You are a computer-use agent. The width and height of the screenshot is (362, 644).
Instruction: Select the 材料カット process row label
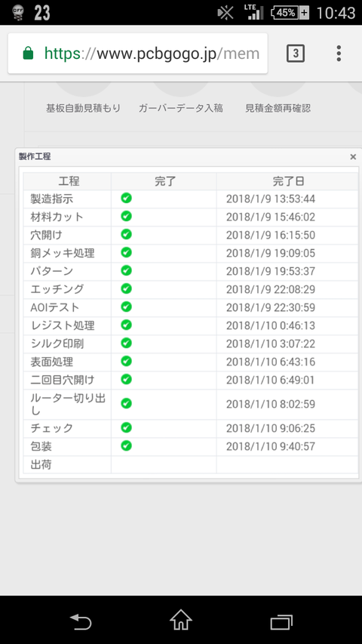[57, 217]
